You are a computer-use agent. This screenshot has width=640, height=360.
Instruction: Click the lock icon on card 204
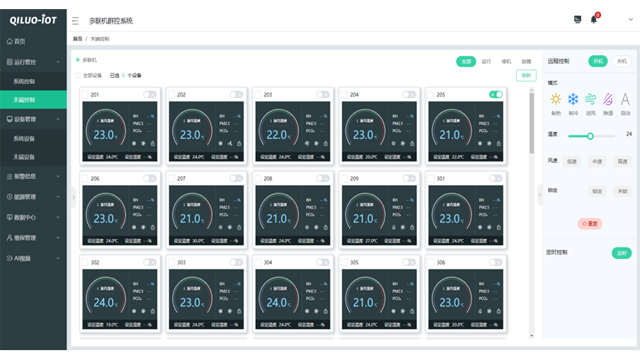[x=412, y=144]
